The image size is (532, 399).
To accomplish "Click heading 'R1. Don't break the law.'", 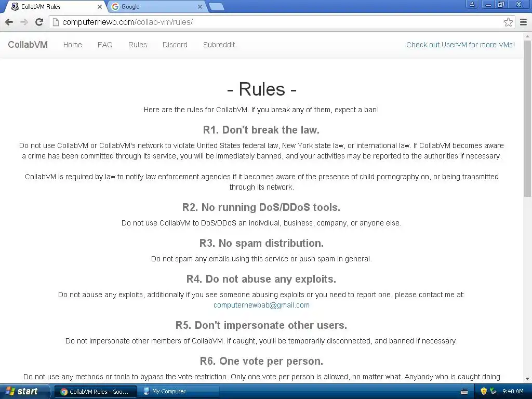I will click(x=261, y=130).
